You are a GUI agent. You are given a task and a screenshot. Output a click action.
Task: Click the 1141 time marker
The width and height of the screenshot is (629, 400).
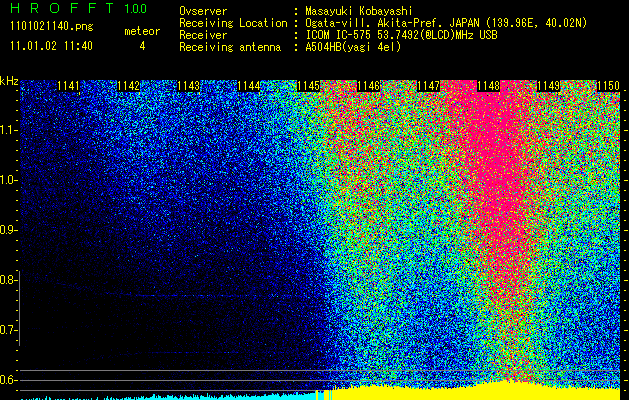69,86
